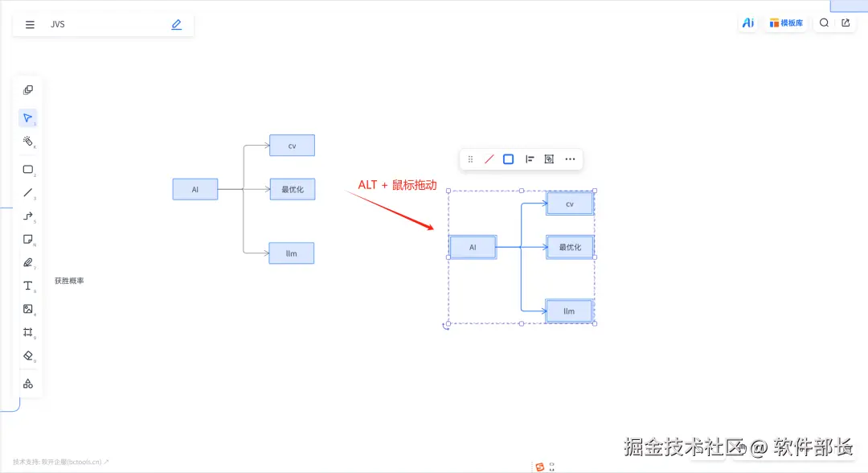
Task: Click the AI box inside the selection
Action: point(473,248)
